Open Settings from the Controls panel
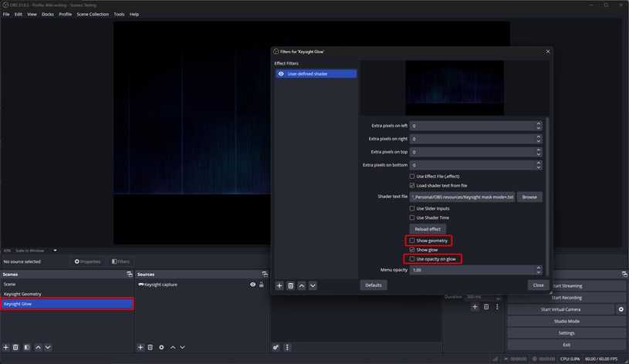 [x=566, y=332]
